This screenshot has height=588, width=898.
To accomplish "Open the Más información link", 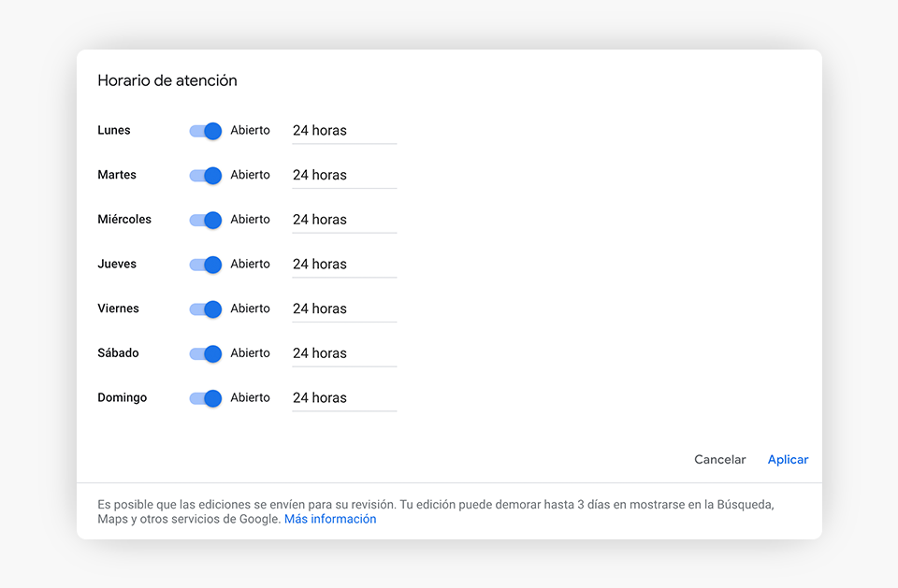I will [330, 519].
